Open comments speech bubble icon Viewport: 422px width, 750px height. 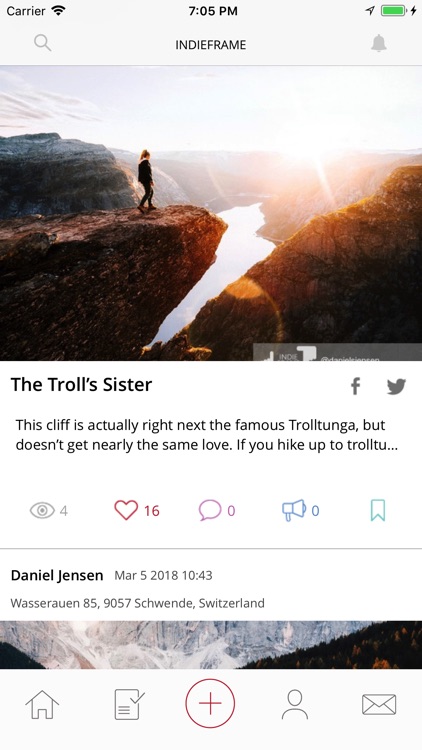click(210, 510)
